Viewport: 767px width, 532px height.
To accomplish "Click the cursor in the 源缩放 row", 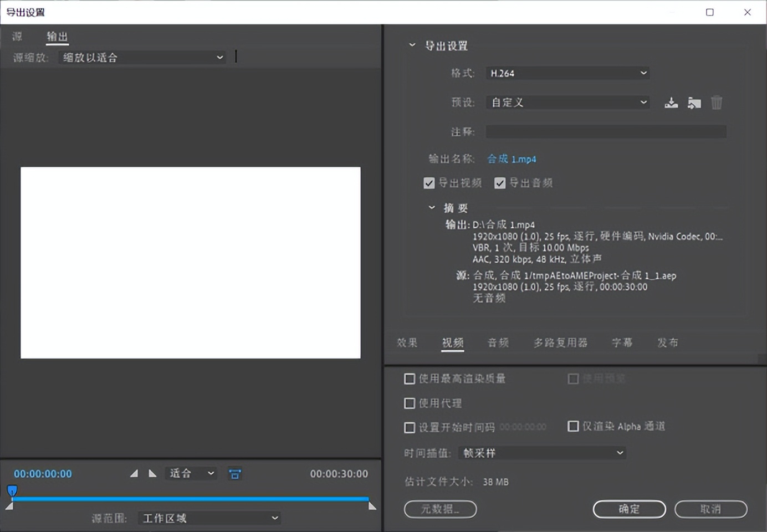I will pyautogui.click(x=236, y=57).
